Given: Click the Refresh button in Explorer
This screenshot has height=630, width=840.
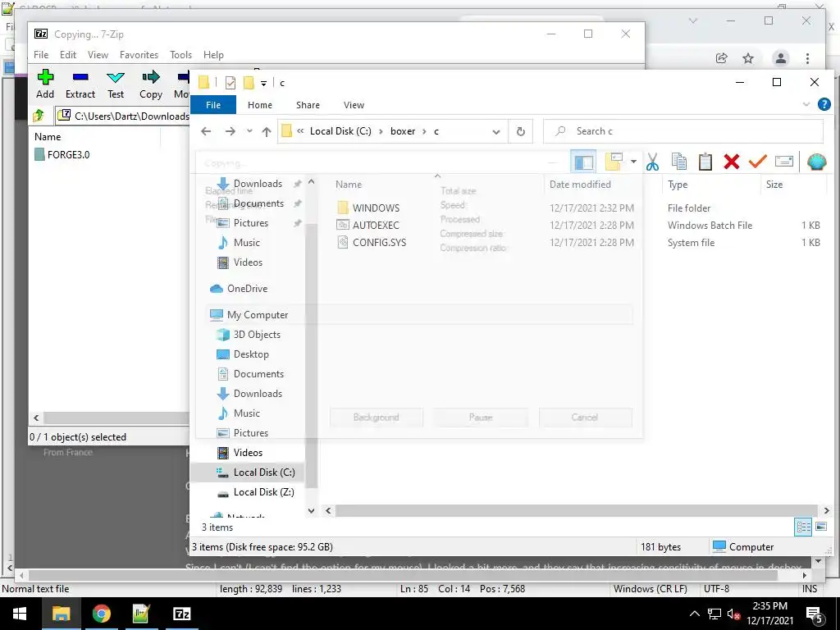Looking at the screenshot, I should coord(521,132).
